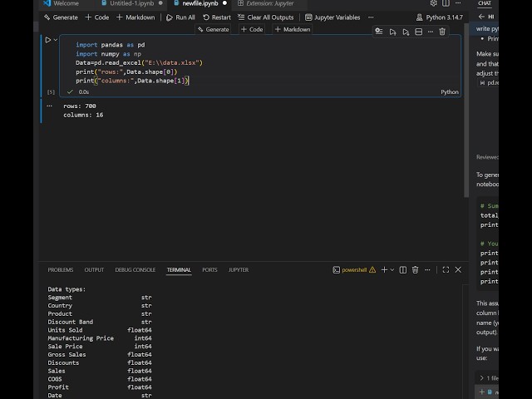Expand run options chevron beside play button
532x399 pixels.
(56, 40)
